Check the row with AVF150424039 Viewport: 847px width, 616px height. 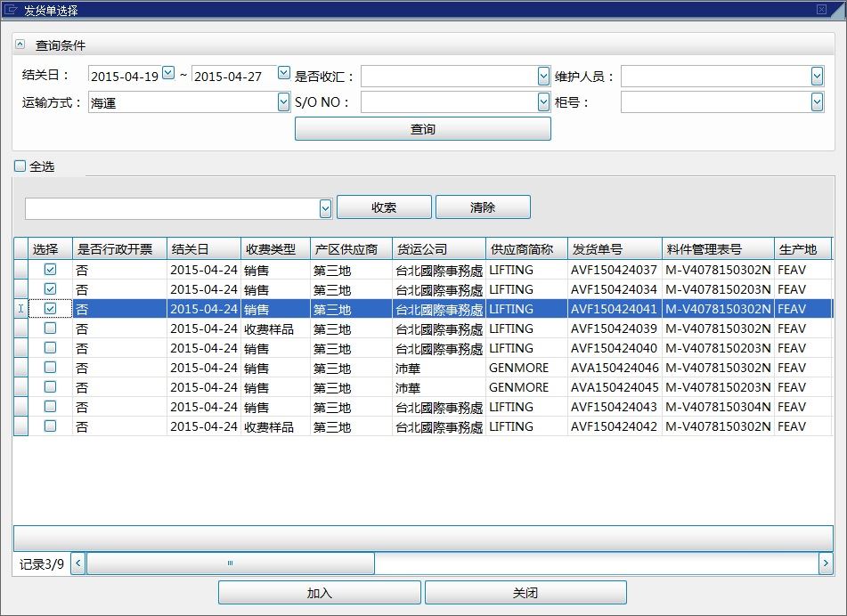point(50,328)
